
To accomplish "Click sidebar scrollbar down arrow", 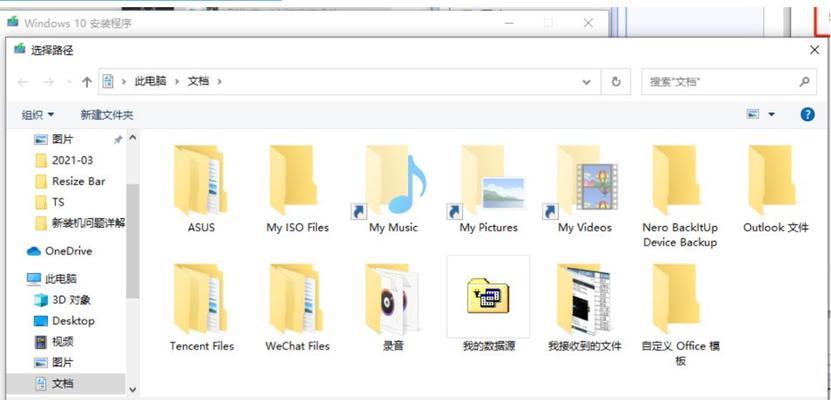I will [x=132, y=390].
